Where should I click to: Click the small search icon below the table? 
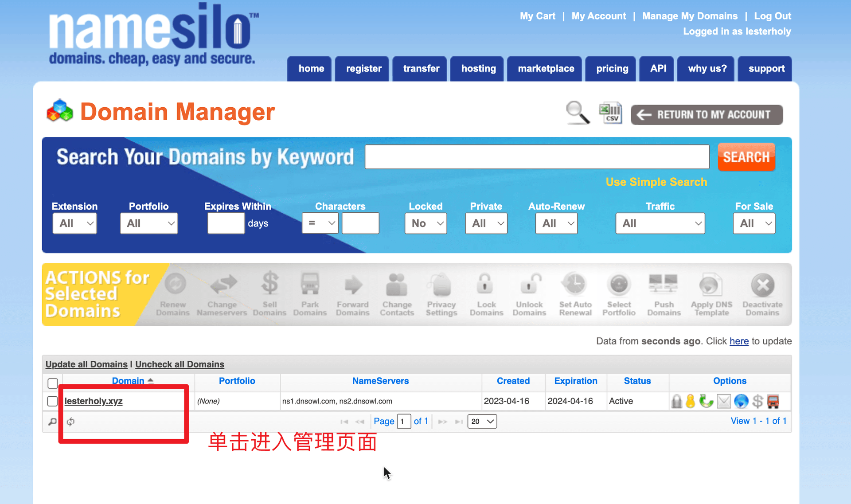click(52, 422)
